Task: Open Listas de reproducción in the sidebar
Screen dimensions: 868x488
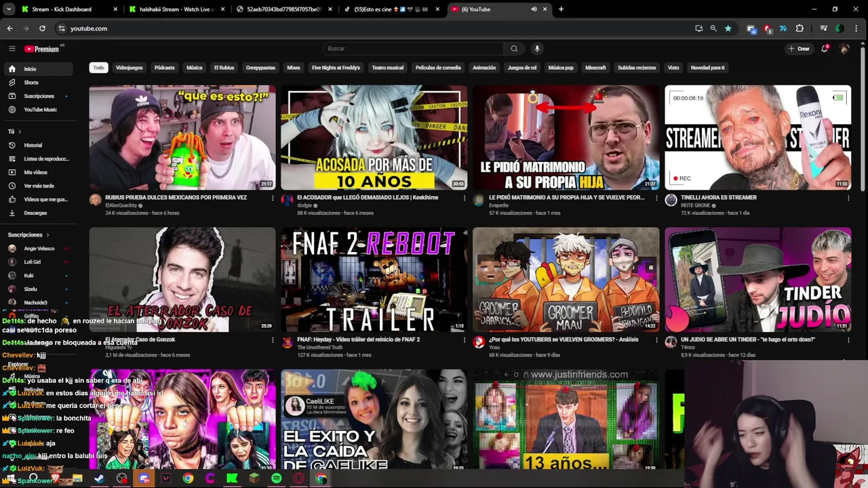Action: 37,159
